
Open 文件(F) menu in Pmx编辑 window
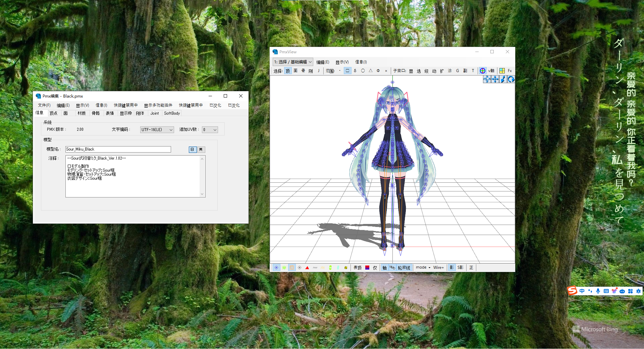point(44,105)
